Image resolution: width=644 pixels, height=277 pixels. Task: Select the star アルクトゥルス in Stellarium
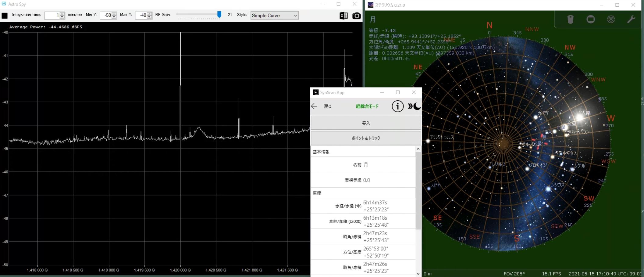428,141
